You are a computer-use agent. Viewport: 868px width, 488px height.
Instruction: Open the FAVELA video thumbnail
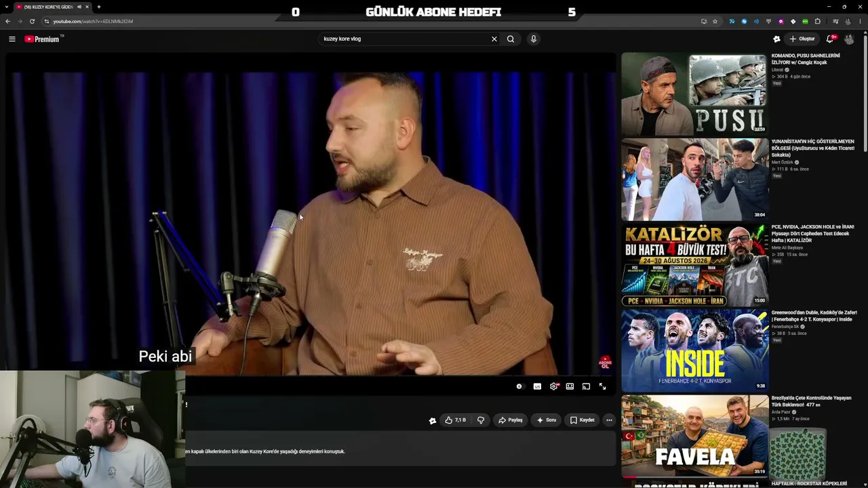694,436
